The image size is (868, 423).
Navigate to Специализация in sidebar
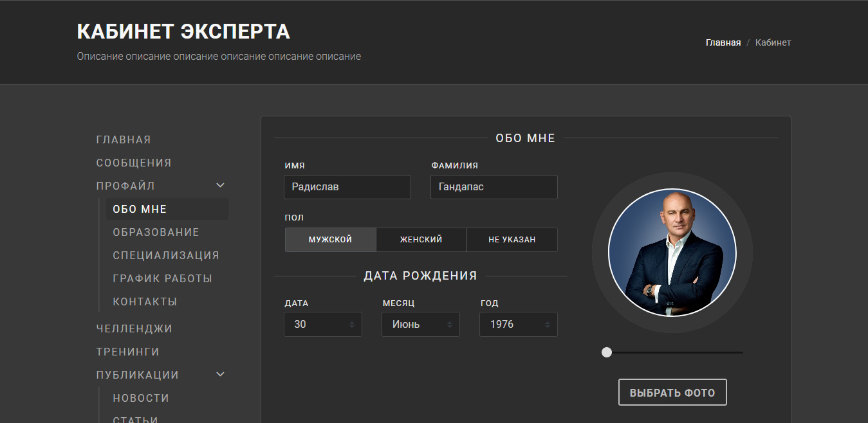tap(166, 256)
